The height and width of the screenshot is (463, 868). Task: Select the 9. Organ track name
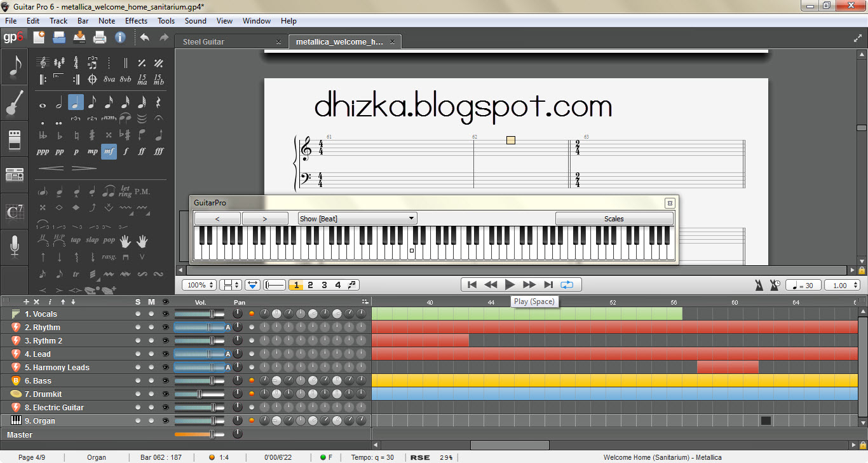pos(40,421)
